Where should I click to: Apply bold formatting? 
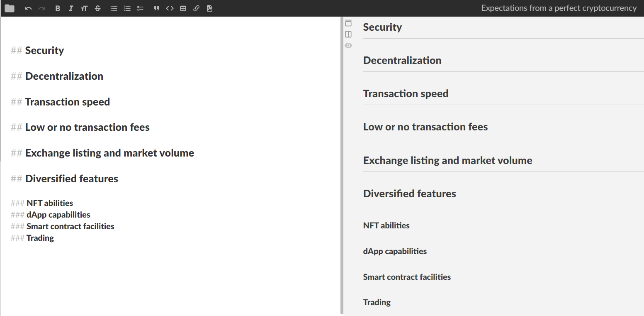point(58,8)
